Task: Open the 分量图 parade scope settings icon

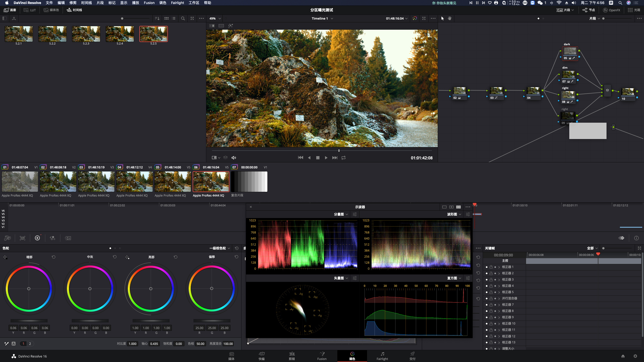Action: [355, 214]
